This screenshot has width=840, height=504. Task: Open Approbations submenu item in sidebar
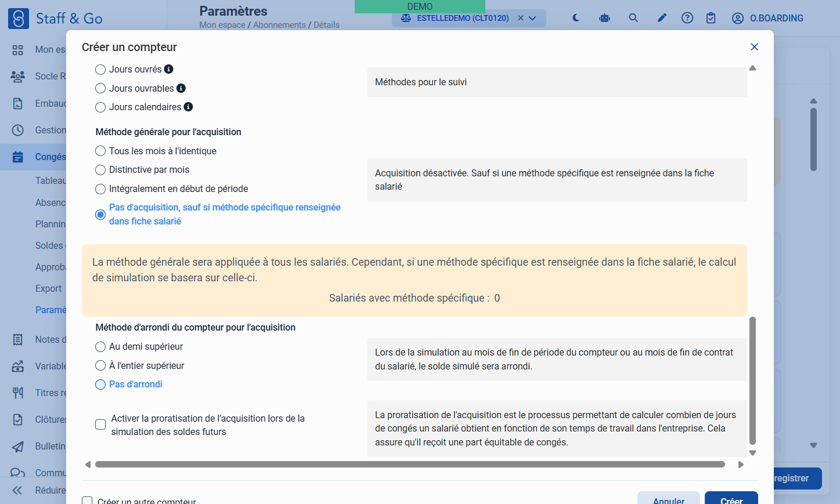[x=51, y=267]
